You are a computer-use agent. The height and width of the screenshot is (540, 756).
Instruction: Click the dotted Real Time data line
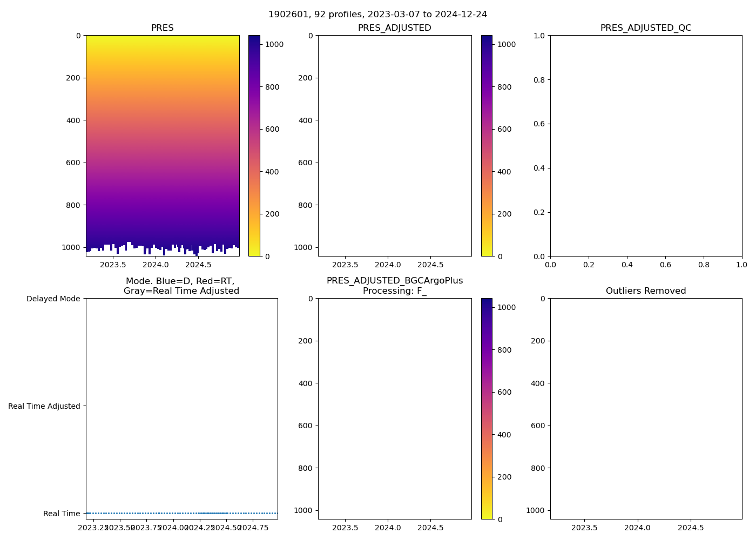tap(181, 513)
